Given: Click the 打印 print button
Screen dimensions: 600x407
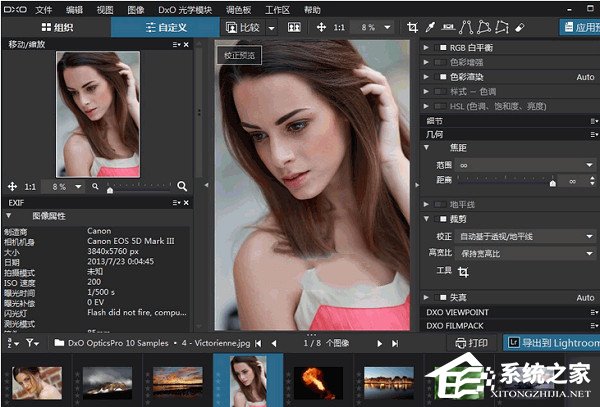Looking at the screenshot, I should click(x=471, y=343).
